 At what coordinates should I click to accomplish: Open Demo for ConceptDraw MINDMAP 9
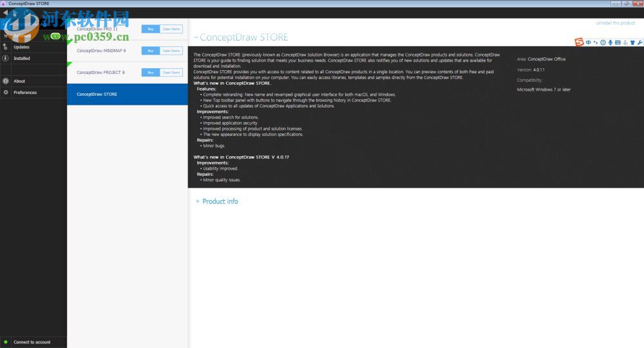point(171,51)
